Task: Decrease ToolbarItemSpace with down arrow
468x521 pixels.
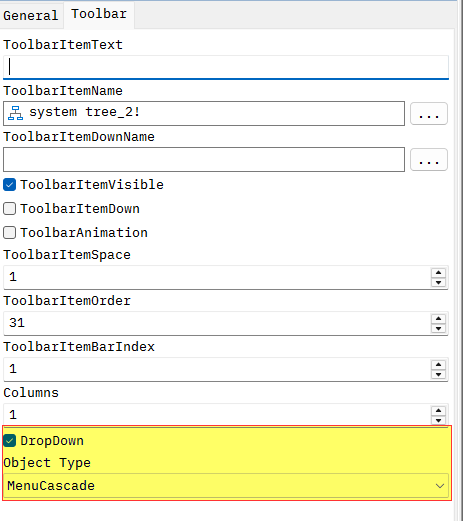Action: 438,282
